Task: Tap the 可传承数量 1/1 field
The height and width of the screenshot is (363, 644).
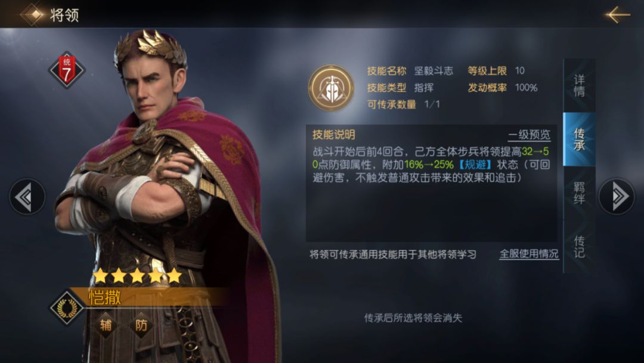Action: pyautogui.click(x=403, y=104)
